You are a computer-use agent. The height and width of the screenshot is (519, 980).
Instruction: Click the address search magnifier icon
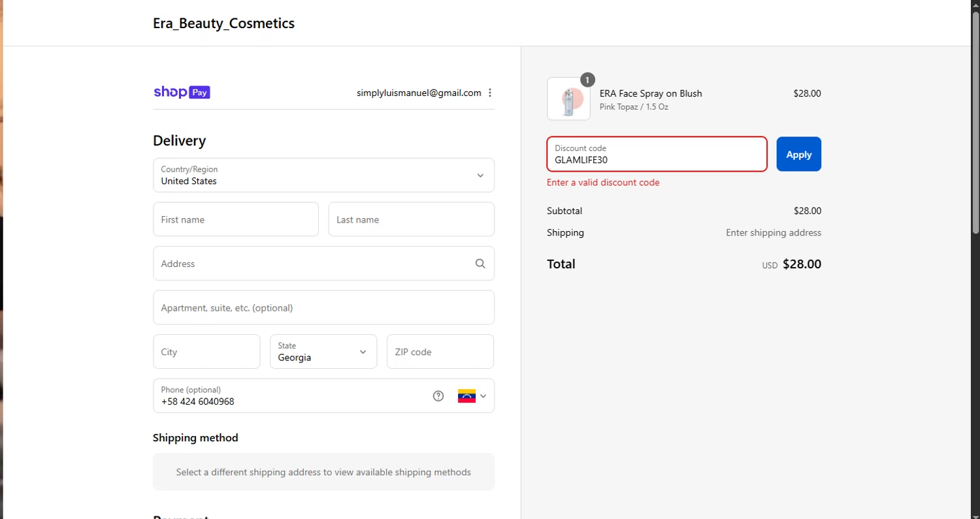480,264
